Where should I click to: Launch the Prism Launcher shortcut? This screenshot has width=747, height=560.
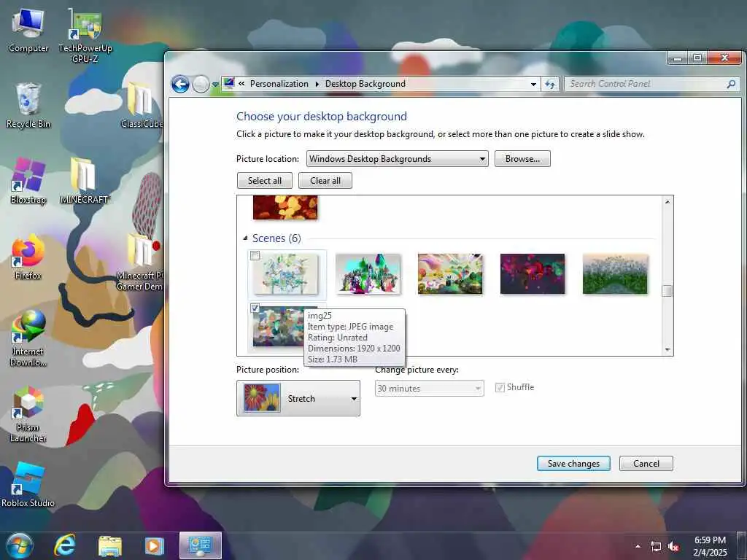tap(28, 414)
